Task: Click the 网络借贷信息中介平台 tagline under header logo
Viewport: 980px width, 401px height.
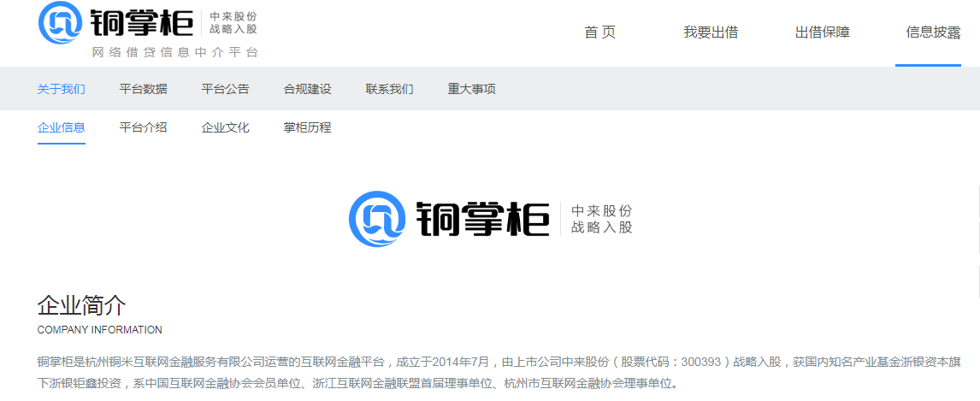Action: click(x=174, y=52)
